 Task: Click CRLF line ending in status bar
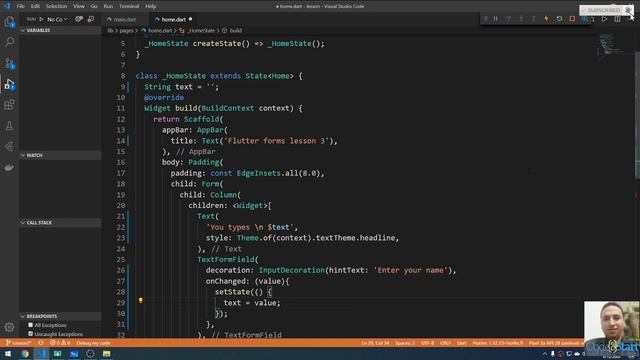coord(445,343)
